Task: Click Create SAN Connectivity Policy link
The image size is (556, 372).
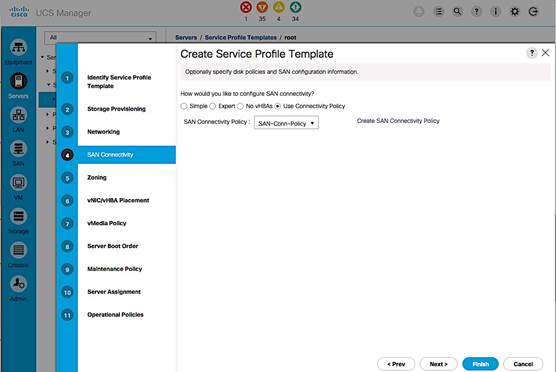Action: (398, 121)
